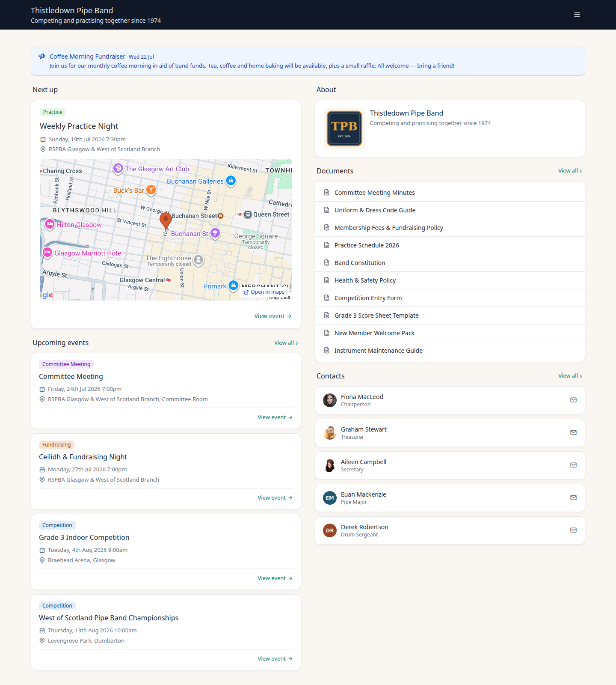The image size is (616, 685).
Task: Click the Buck's Bar map marker
Action: coord(151,190)
